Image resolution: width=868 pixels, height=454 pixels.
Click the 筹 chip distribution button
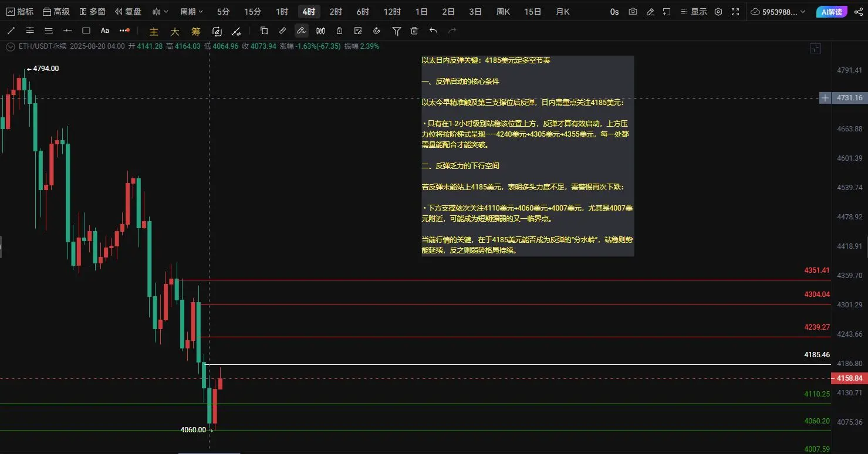click(196, 32)
